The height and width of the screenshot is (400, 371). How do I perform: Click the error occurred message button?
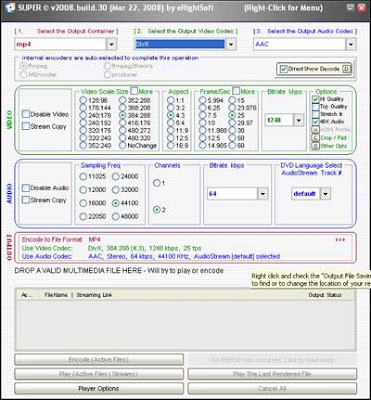[272, 360]
